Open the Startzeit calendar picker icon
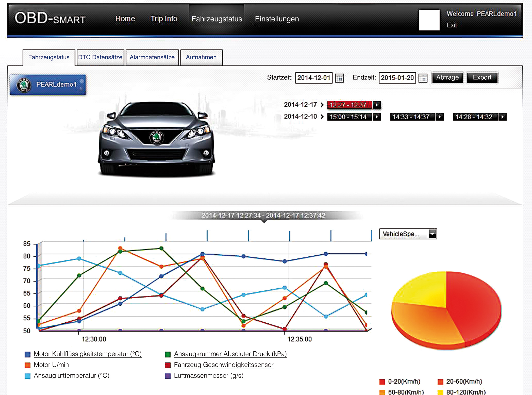Viewport: 532px width, 395px height. (339, 78)
